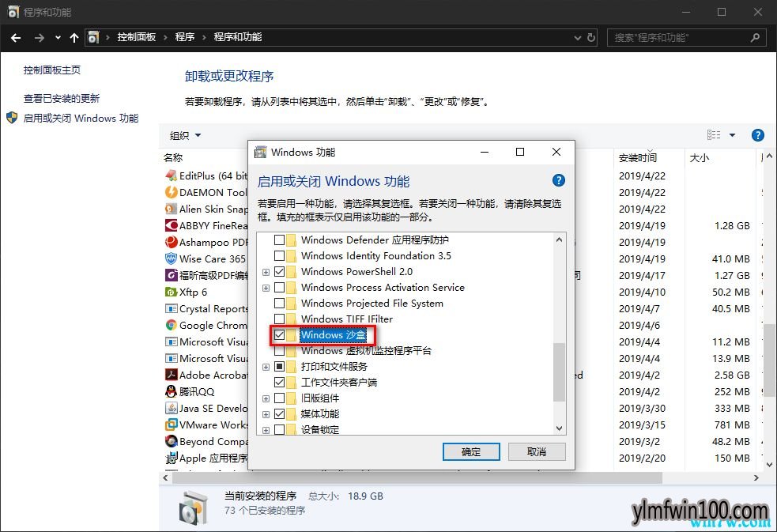Viewport: 777px width, 532px height.
Task: Click the view layout icon in toolbar
Action: pyautogui.click(x=714, y=134)
